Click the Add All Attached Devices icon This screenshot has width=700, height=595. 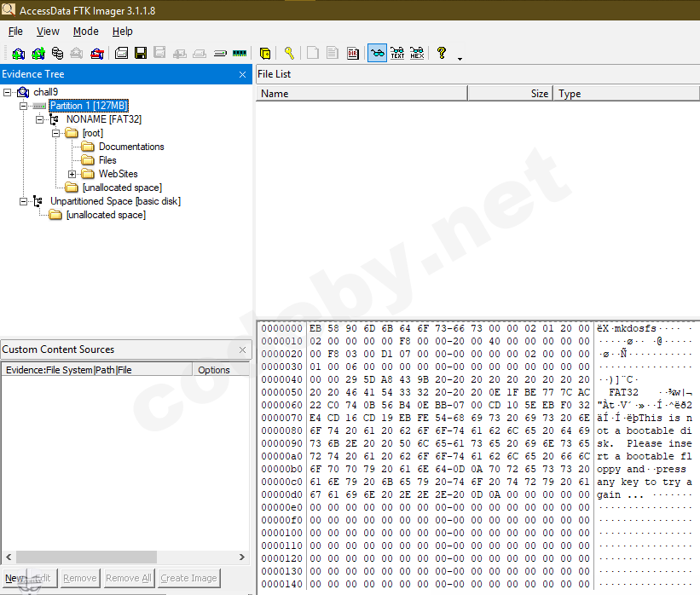(x=38, y=53)
